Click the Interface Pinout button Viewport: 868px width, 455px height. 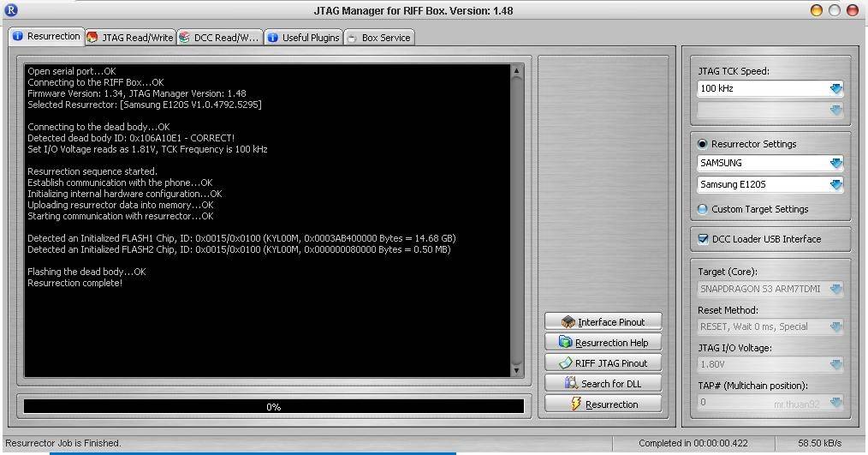603,322
